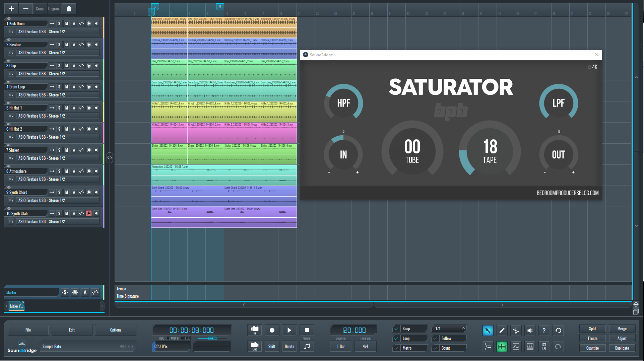This screenshot has height=361, width=644.
Task: Open automation curve icon on Master track
Action: tap(95, 292)
